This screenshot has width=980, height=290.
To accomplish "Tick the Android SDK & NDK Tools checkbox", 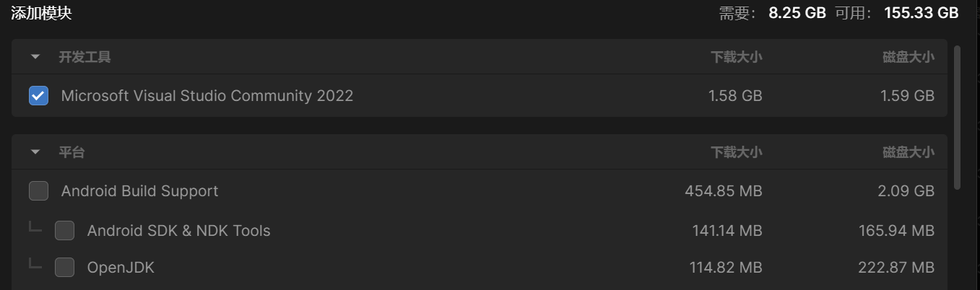I will [x=65, y=231].
